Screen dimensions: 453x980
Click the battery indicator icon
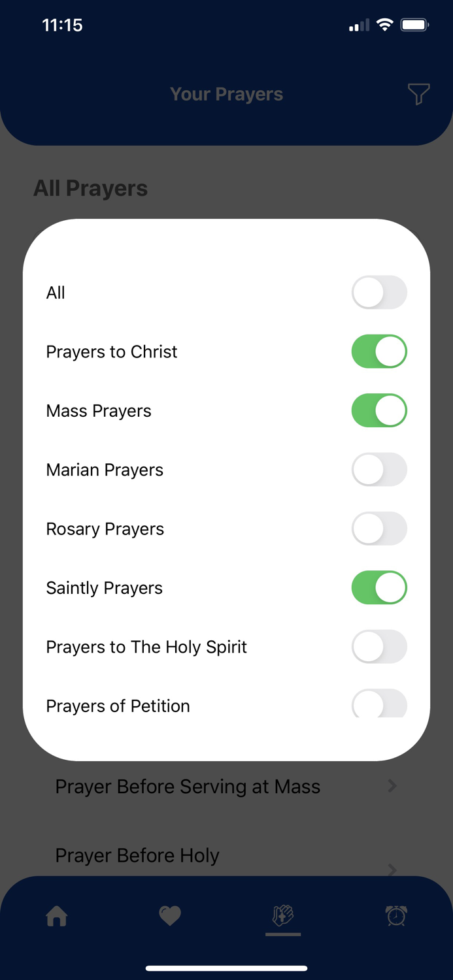tap(414, 24)
